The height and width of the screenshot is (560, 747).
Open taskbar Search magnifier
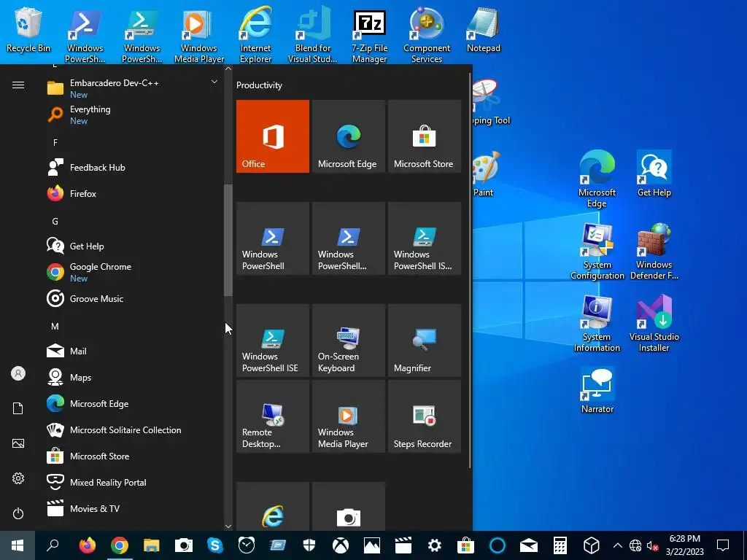[53, 545]
